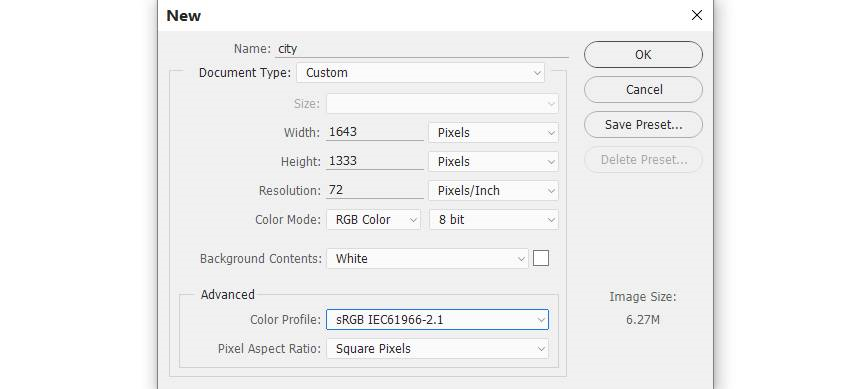
Task: Click the Height value field
Action: pyautogui.click(x=375, y=161)
